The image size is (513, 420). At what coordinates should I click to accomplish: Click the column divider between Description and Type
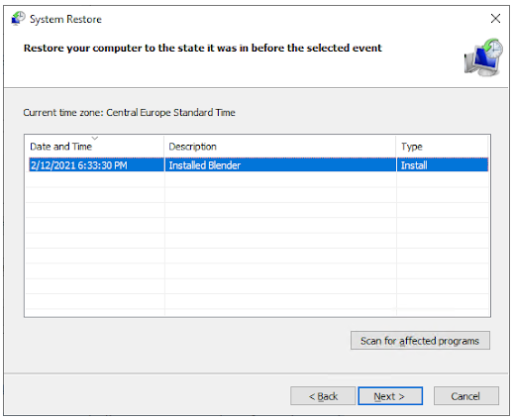(x=396, y=147)
